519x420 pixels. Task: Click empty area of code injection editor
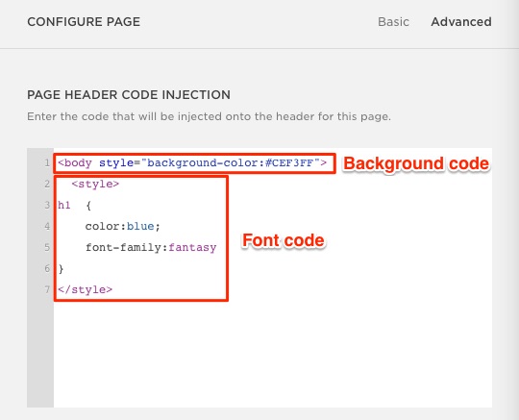point(272,354)
